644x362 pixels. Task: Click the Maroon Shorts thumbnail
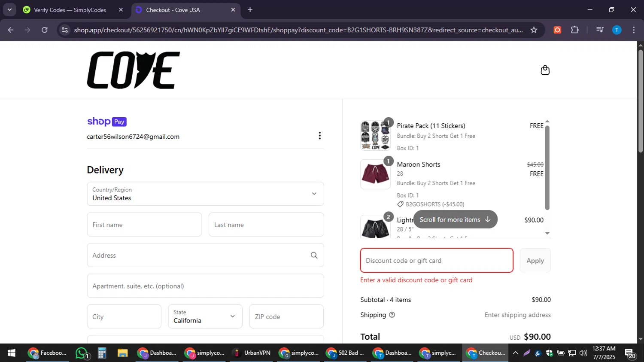tap(375, 174)
